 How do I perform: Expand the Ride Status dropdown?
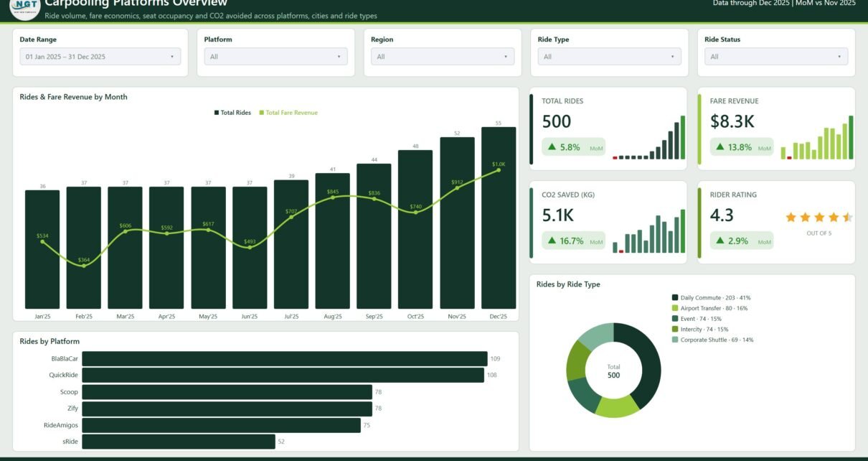[x=776, y=57]
